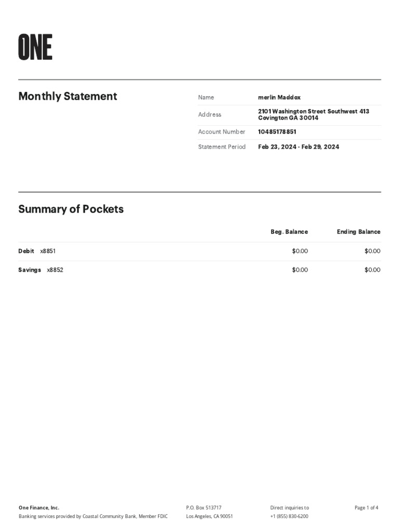This screenshot has height=532, width=399.
Task: Click the Monthly Statement heading
Action: point(68,96)
